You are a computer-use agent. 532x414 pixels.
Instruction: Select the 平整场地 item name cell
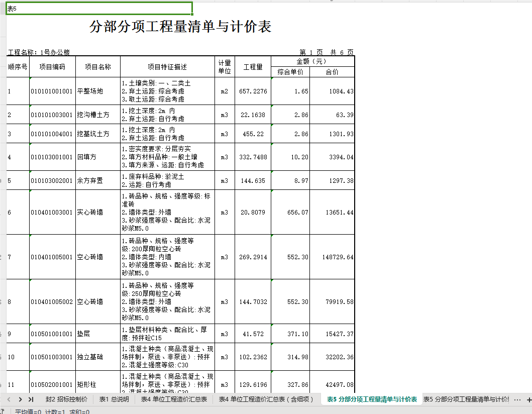pyautogui.click(x=98, y=91)
